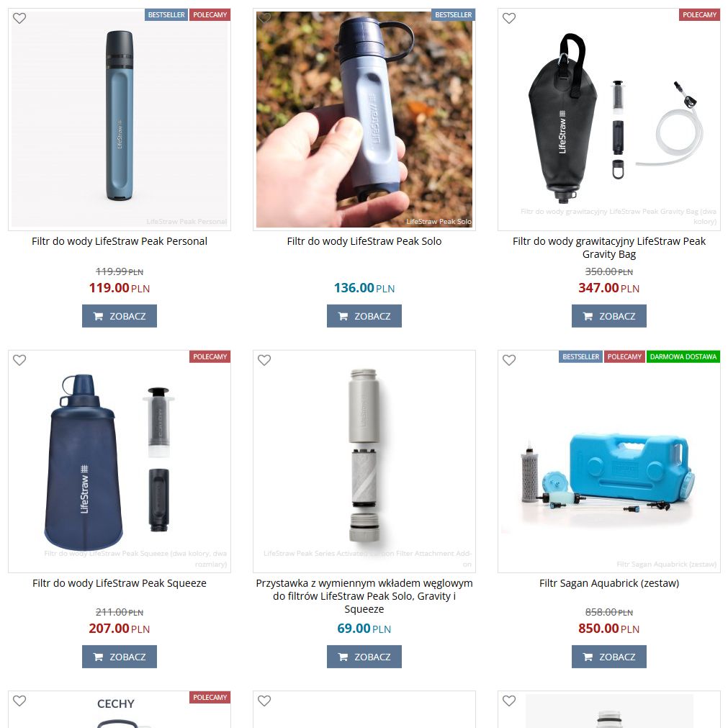This screenshot has width=728, height=728.
Task: Click heart icon on carbon filter attachment
Action: [264, 360]
